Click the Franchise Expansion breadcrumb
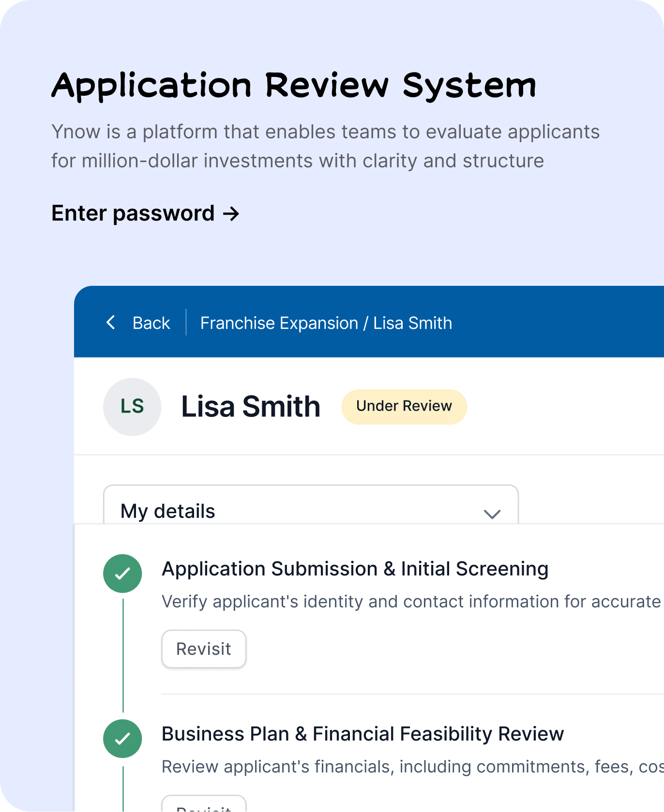Screen dimensions: 664x812 [x=279, y=323]
